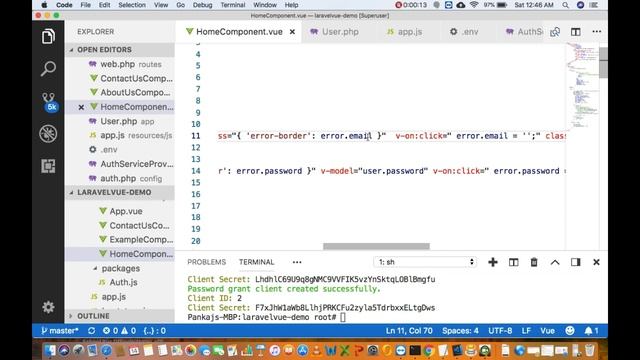Viewport: 640px width, 360px height.
Task: Change end of line sequence LF
Action: (x=526, y=331)
